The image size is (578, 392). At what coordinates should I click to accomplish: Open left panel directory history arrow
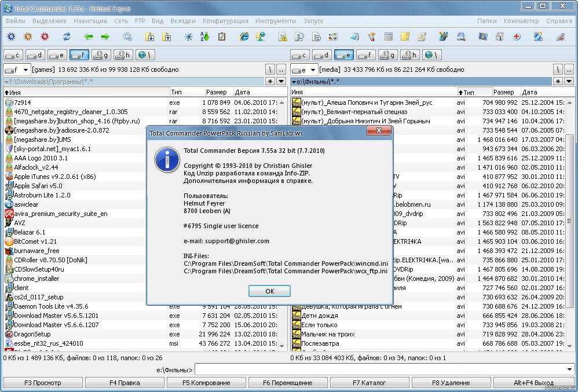pyautogui.click(x=281, y=82)
